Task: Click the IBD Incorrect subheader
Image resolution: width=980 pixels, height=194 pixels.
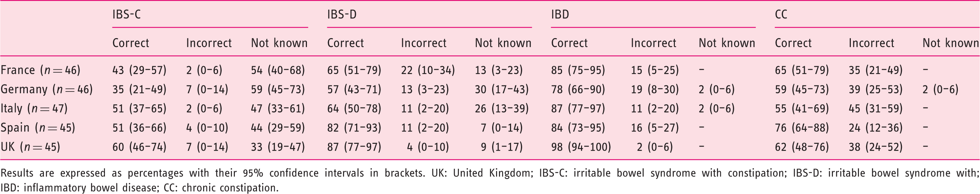Action: click(x=653, y=43)
